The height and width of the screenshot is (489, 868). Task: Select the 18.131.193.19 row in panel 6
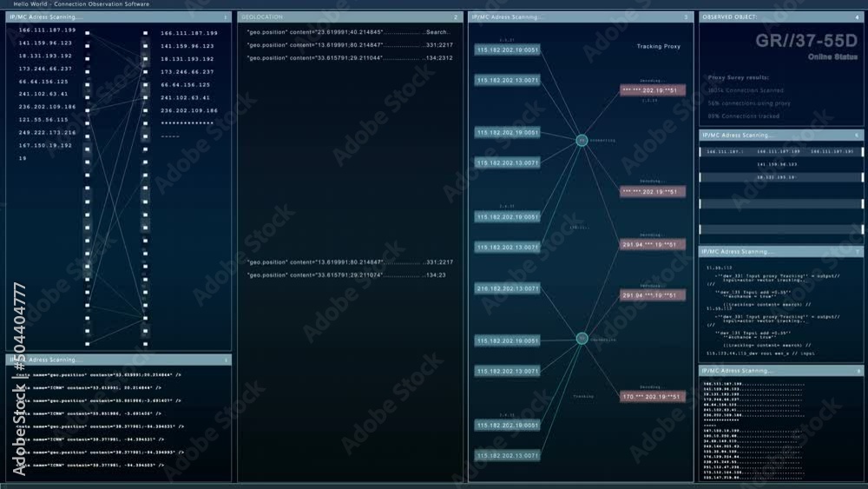click(x=781, y=177)
